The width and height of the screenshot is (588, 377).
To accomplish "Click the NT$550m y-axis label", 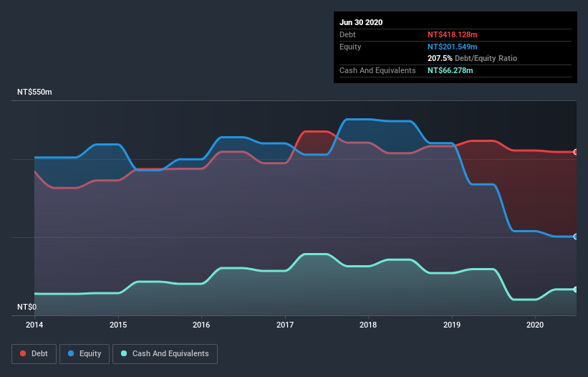I will coord(34,92).
